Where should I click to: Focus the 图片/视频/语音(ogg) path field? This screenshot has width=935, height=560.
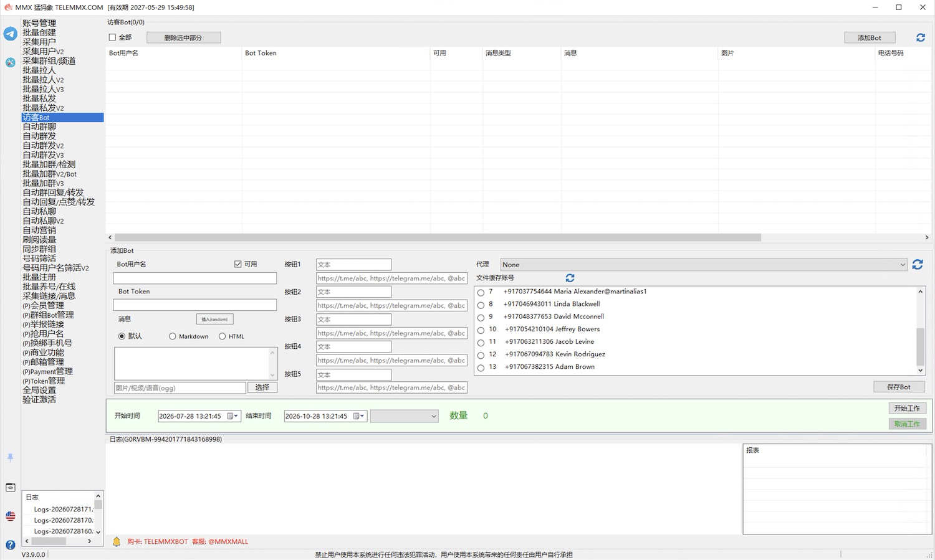(x=180, y=387)
